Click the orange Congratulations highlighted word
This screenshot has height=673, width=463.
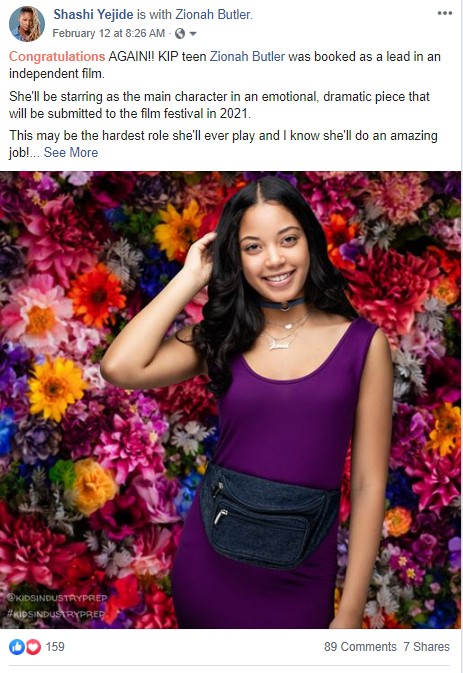coord(57,57)
